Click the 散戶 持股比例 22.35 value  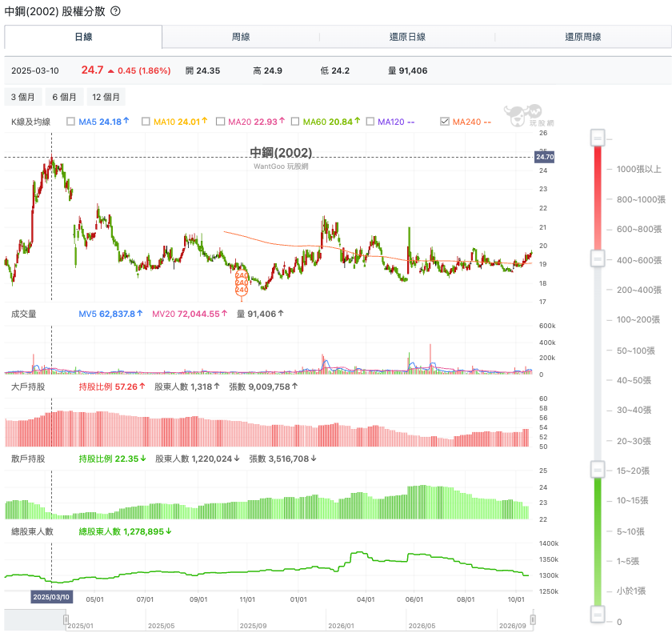tap(112, 459)
